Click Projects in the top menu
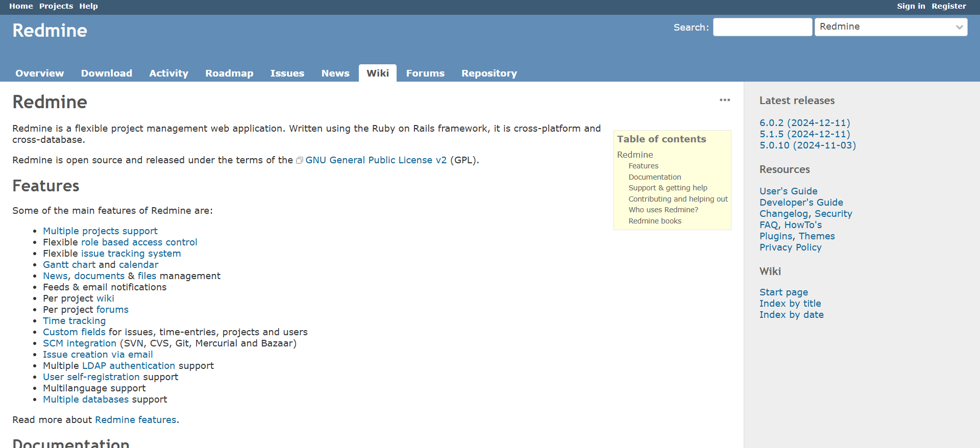980x448 pixels. click(x=56, y=6)
